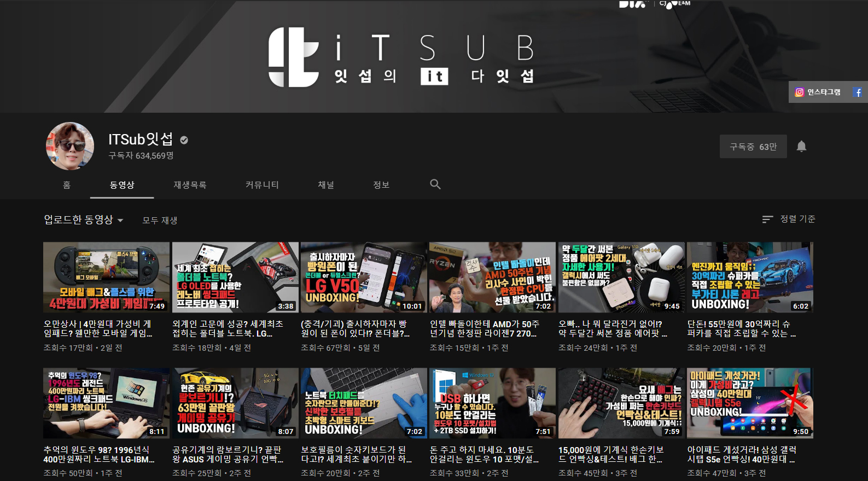868x481 pixels.
Task: Click the title '공유기계의 람보르기니? 끝판왕 ASUS'
Action: pos(228,454)
